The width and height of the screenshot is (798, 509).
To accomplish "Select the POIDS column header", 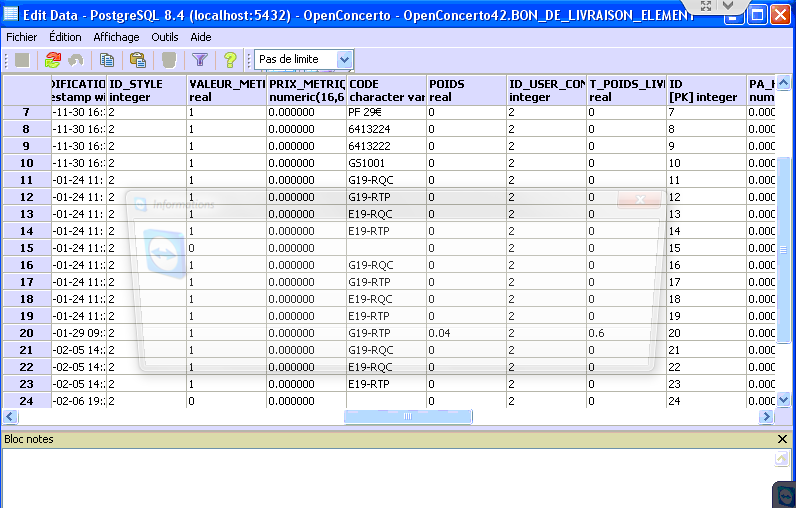I will (x=467, y=90).
